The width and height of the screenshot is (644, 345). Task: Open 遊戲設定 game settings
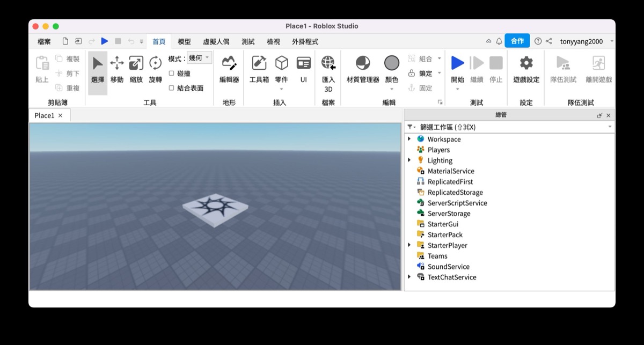(526, 70)
